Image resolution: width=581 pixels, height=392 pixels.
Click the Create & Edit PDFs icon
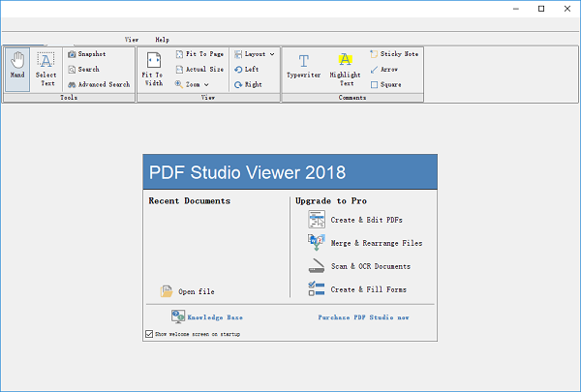click(317, 220)
